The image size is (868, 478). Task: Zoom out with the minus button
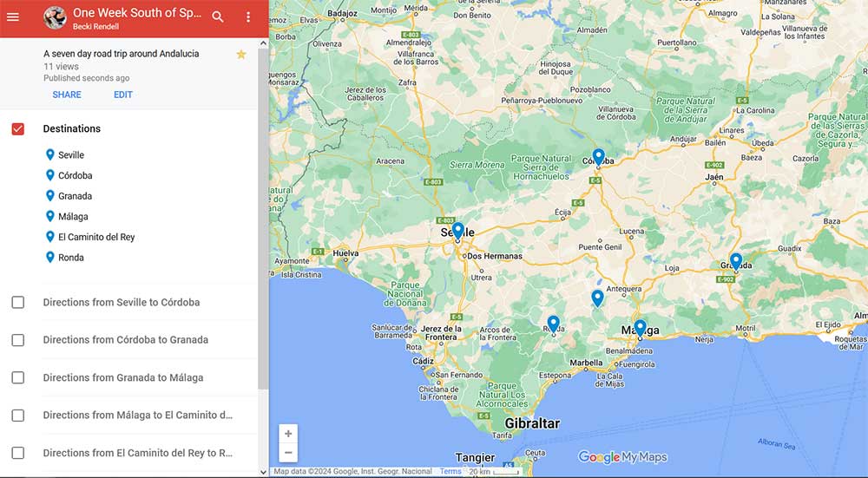(288, 453)
